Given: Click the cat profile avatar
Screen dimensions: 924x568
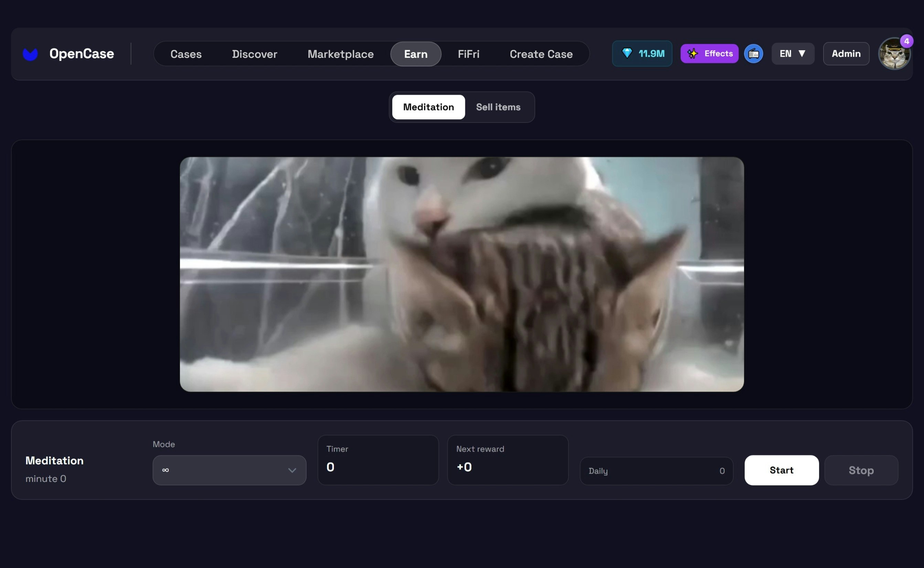Looking at the screenshot, I should (895, 54).
